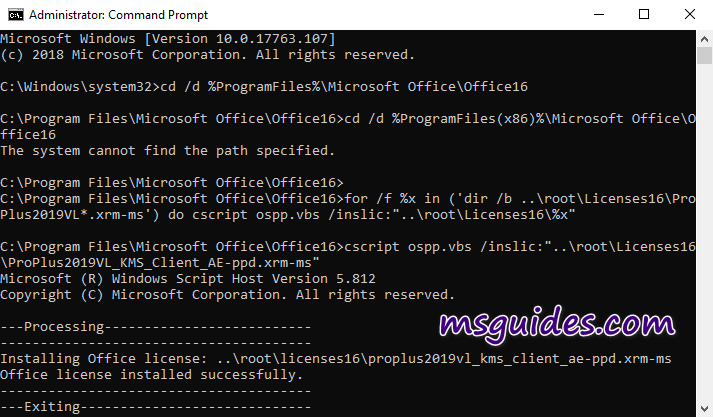
Task: Click the '(c) 2018 Microsoft Corporation' copyright line
Action: pyautogui.click(x=207, y=54)
